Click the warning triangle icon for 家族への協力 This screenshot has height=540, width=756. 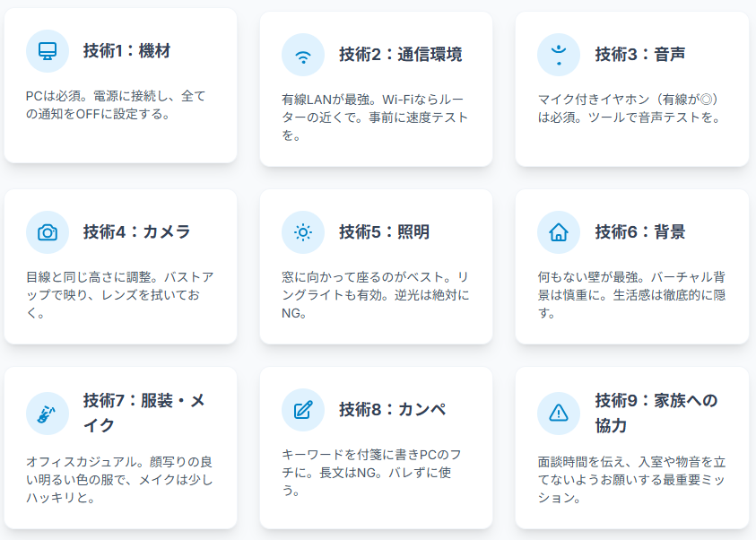click(559, 413)
